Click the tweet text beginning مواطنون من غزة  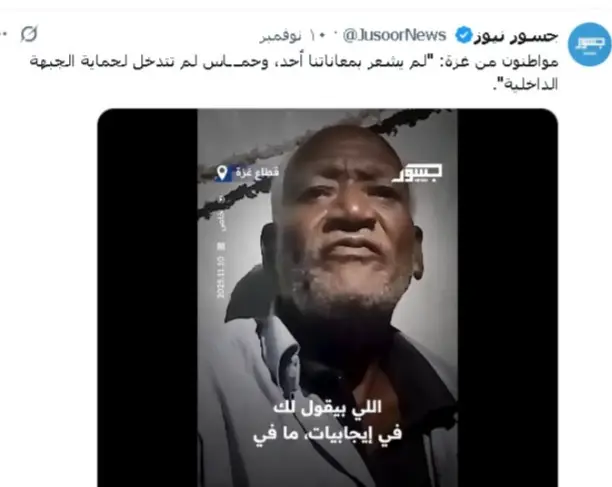pyautogui.click(x=294, y=73)
